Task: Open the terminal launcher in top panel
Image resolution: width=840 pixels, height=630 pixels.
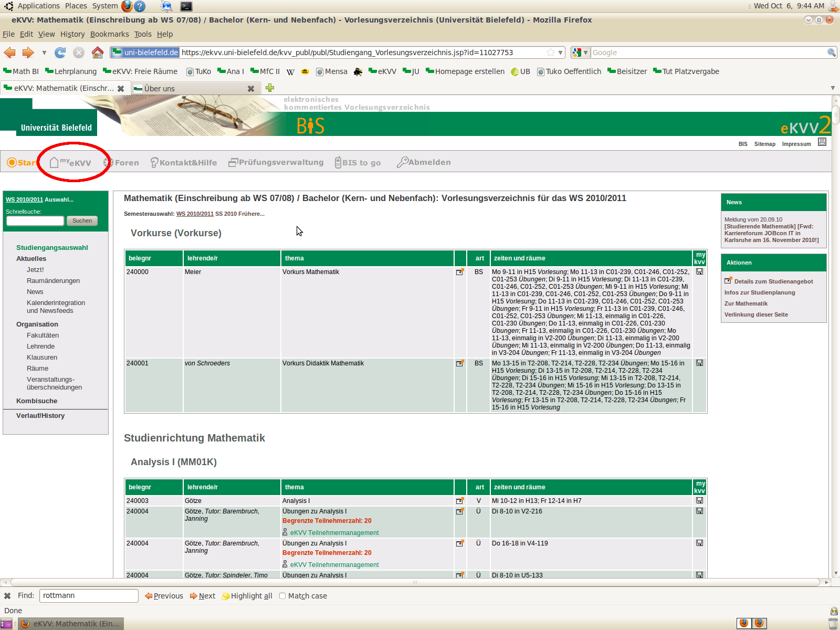Action: (186, 6)
